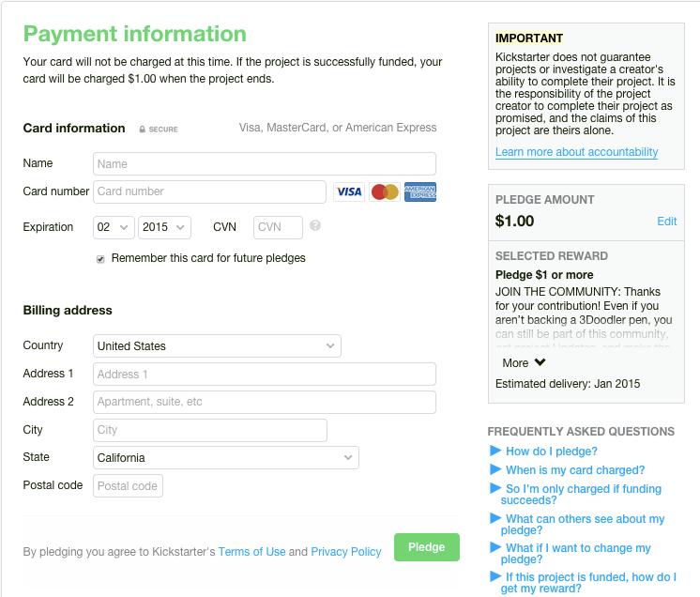Viewport: 700px width, 597px height.
Task: Click Learn more about accountability
Action: tap(576, 152)
